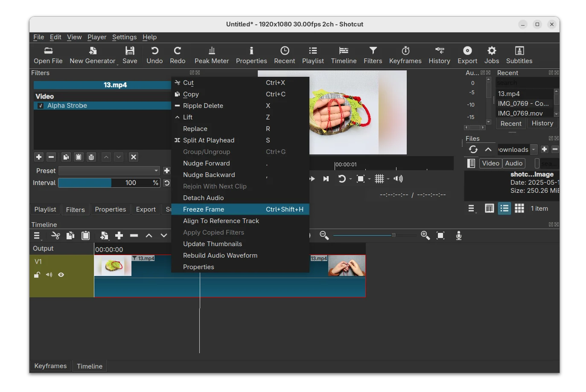Lift clip with timeline up arrow

point(149,235)
